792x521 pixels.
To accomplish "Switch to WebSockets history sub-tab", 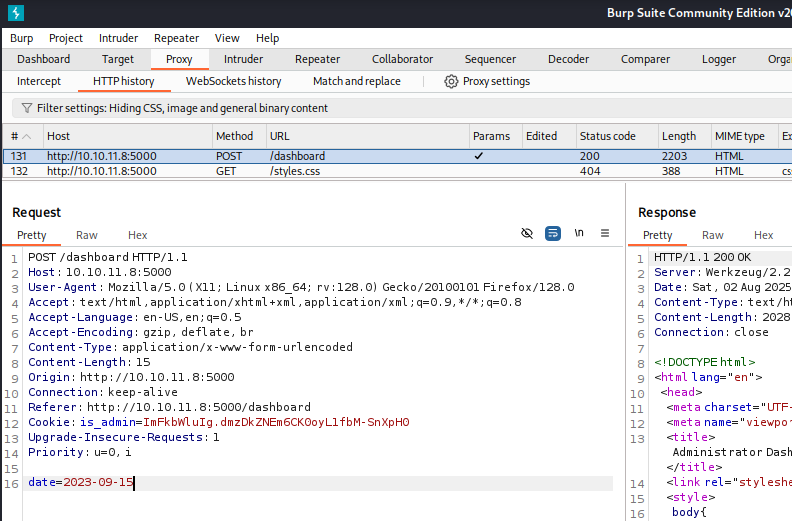I will pos(233,81).
